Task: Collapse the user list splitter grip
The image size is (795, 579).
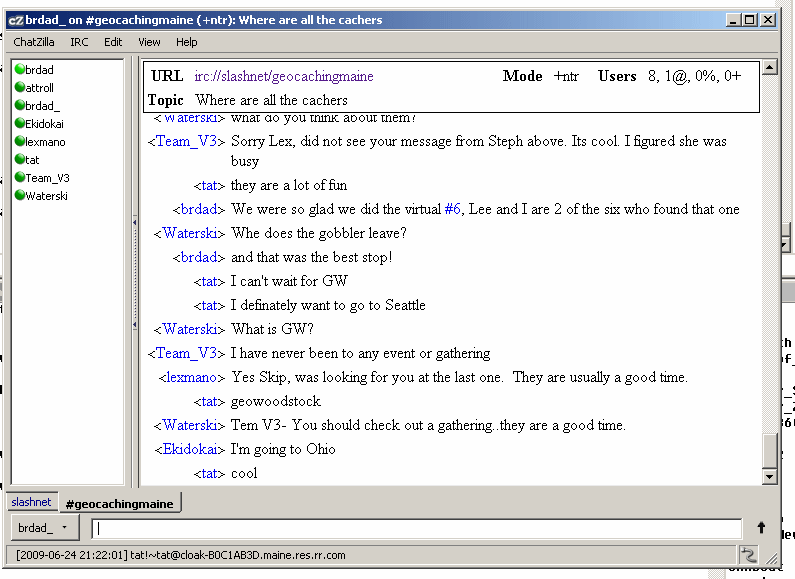Action: click(x=135, y=272)
